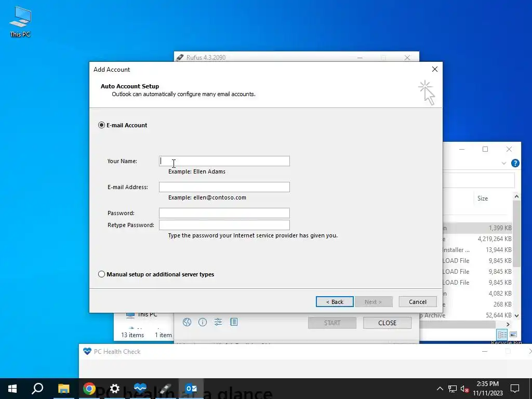Click the PC Health Check window title
The image size is (532, 399).
[117, 352]
